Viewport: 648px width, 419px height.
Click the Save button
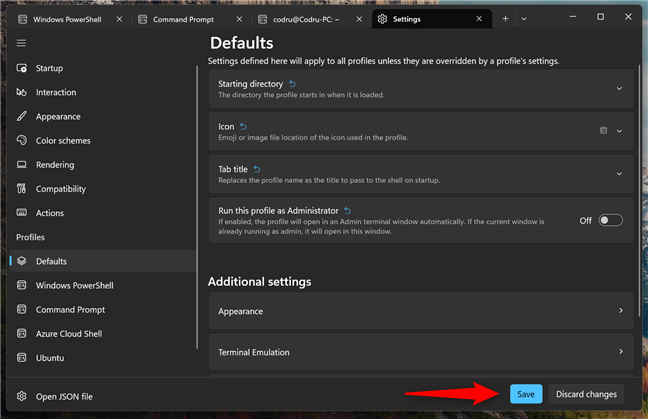526,394
